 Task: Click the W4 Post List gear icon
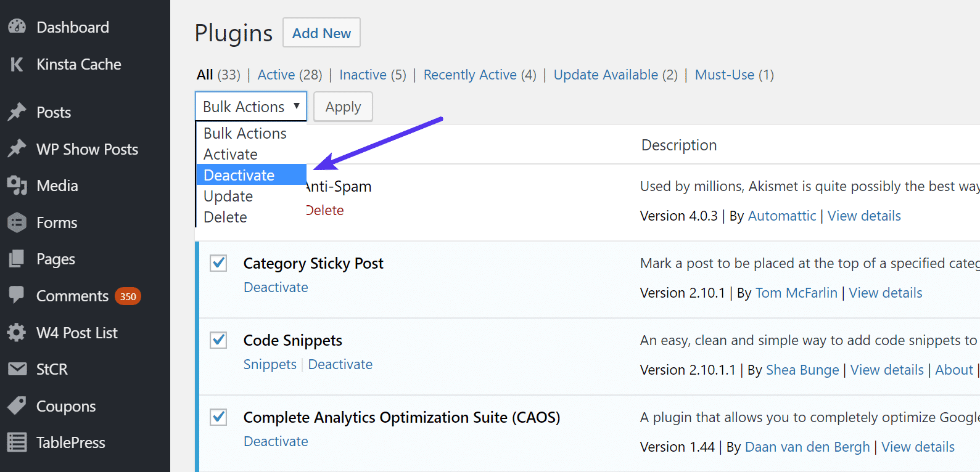point(17,333)
